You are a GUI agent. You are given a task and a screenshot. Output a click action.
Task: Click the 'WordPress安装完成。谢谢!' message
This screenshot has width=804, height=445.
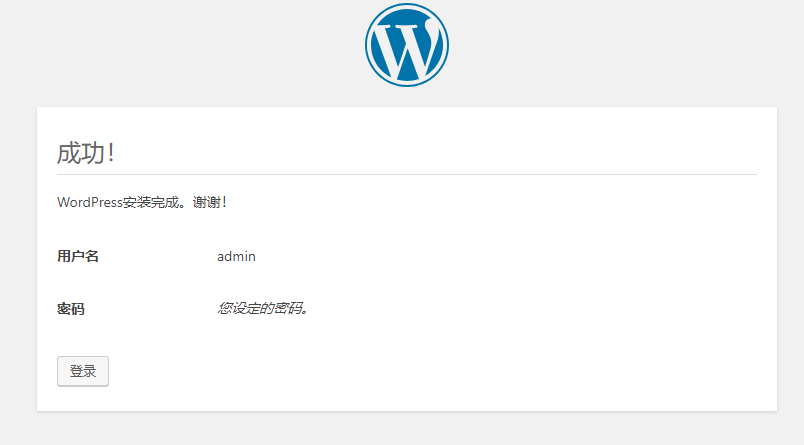click(142, 203)
